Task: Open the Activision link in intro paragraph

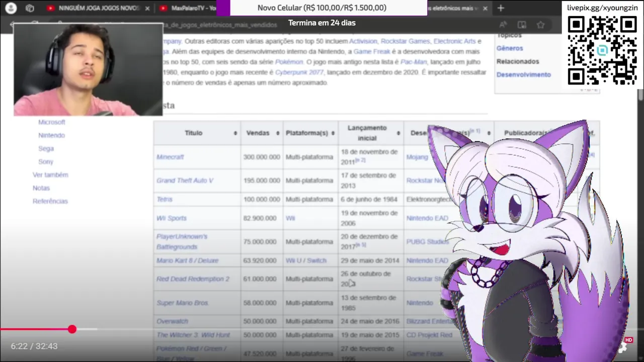Action: click(x=363, y=41)
